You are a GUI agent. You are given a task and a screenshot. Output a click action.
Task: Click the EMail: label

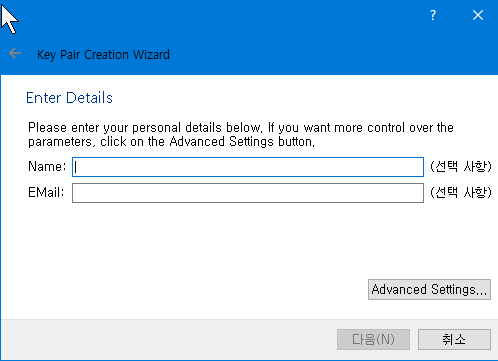coord(46,192)
